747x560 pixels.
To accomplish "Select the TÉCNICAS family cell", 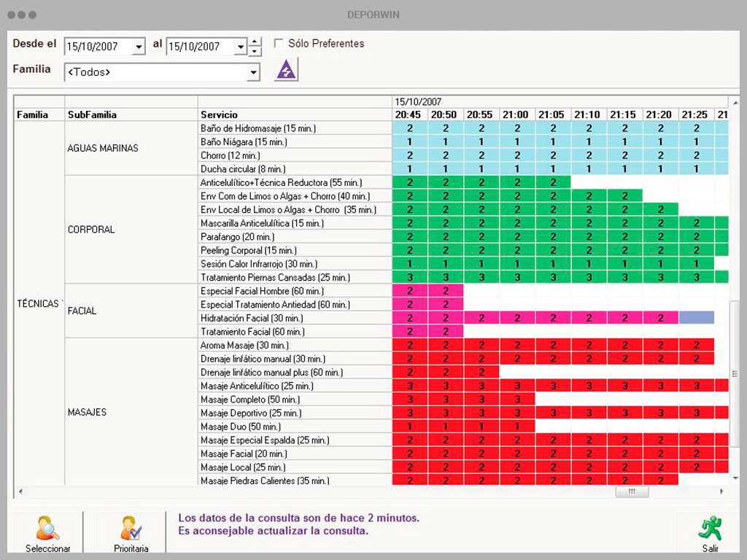I will (x=39, y=303).
